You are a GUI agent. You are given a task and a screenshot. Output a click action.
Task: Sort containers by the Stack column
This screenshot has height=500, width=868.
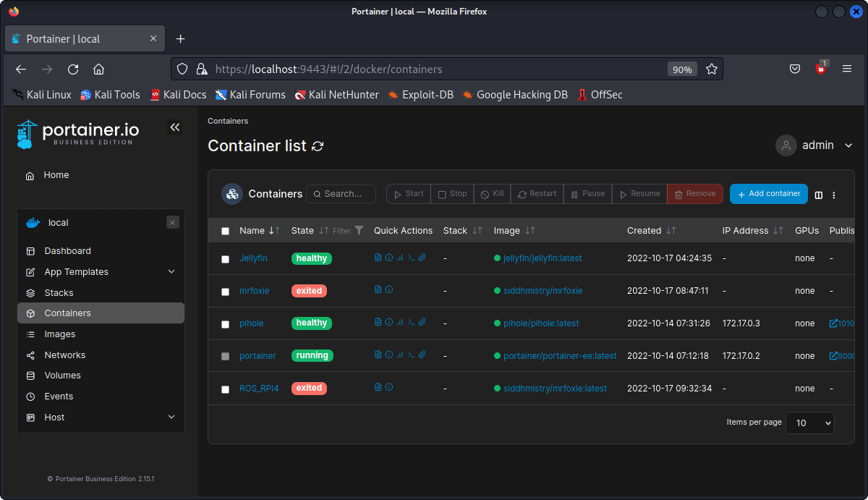(463, 231)
